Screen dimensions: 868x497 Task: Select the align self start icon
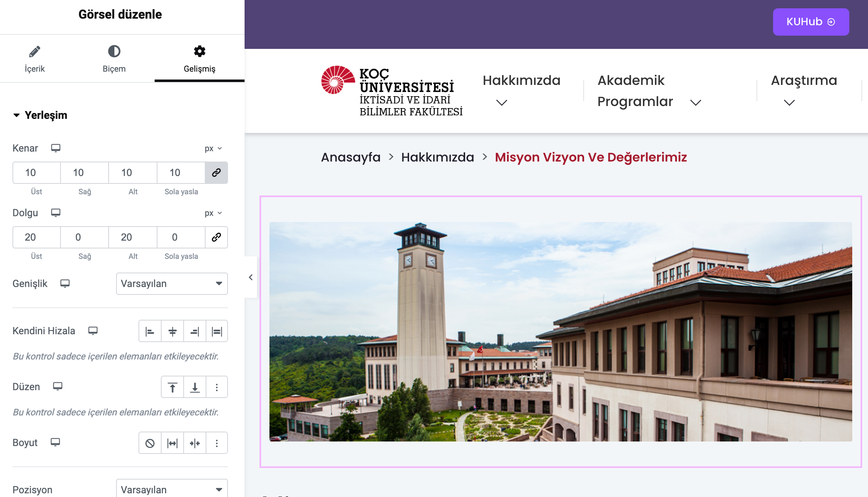[x=150, y=331]
